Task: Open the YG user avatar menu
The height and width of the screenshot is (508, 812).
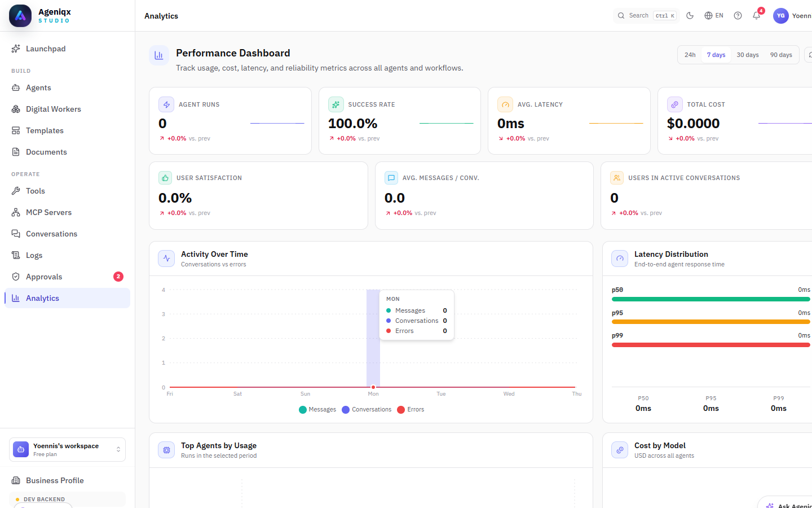Action: (780, 16)
